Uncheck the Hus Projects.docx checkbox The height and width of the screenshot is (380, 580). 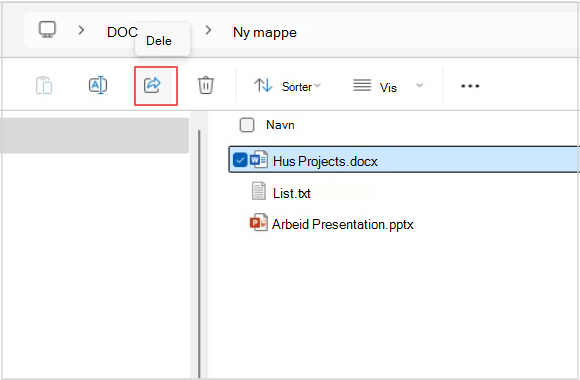240,160
